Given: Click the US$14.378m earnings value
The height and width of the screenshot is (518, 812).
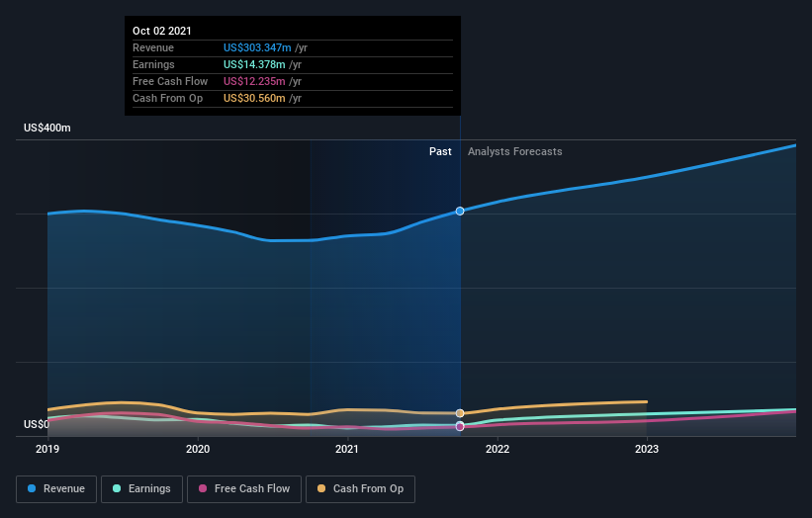Looking at the screenshot, I should pos(254,64).
